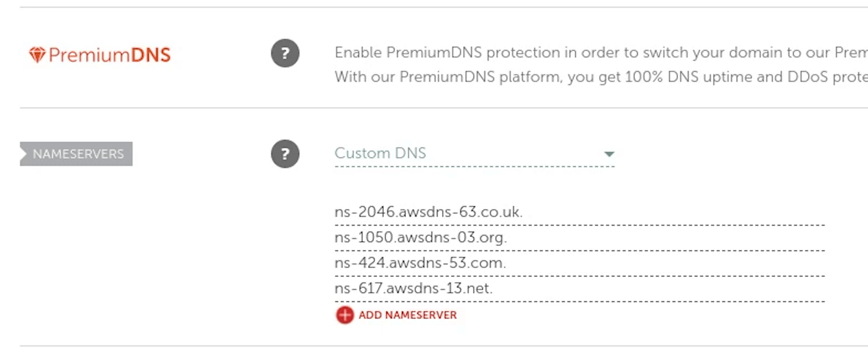
Task: Click the ADD NAMESERVER link text
Action: tap(407, 315)
